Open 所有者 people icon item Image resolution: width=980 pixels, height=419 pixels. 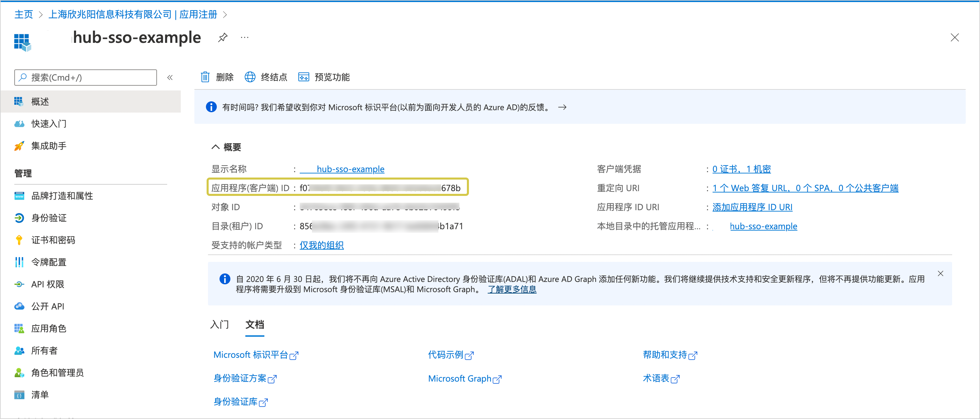19,350
